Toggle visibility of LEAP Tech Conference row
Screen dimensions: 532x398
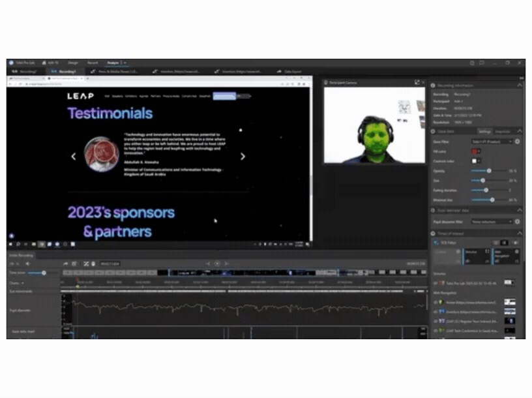click(x=436, y=330)
